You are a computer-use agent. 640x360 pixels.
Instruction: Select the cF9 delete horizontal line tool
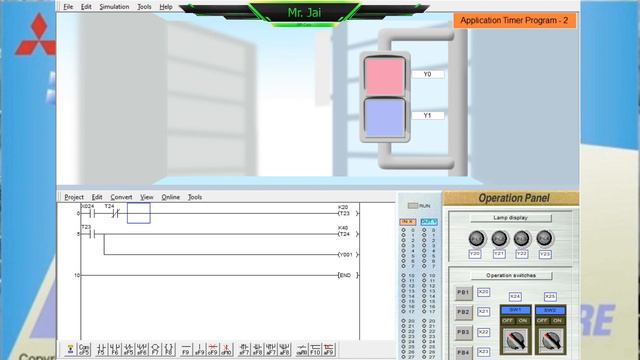tap(213, 349)
